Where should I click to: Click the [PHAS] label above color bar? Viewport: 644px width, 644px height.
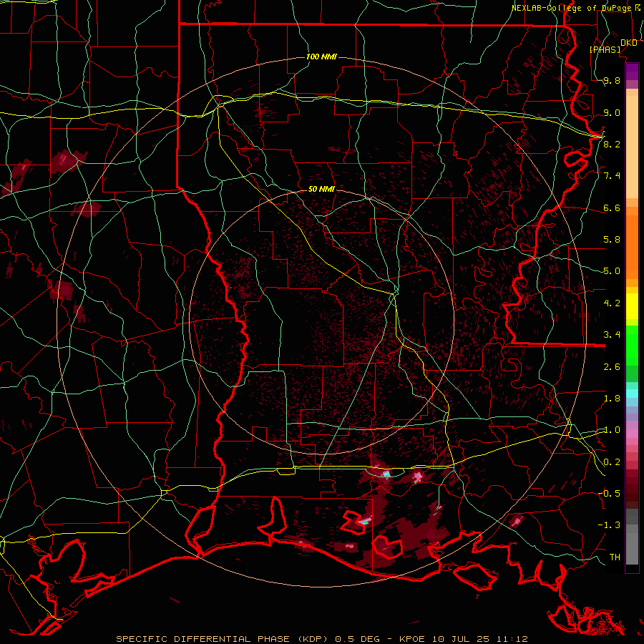click(605, 50)
